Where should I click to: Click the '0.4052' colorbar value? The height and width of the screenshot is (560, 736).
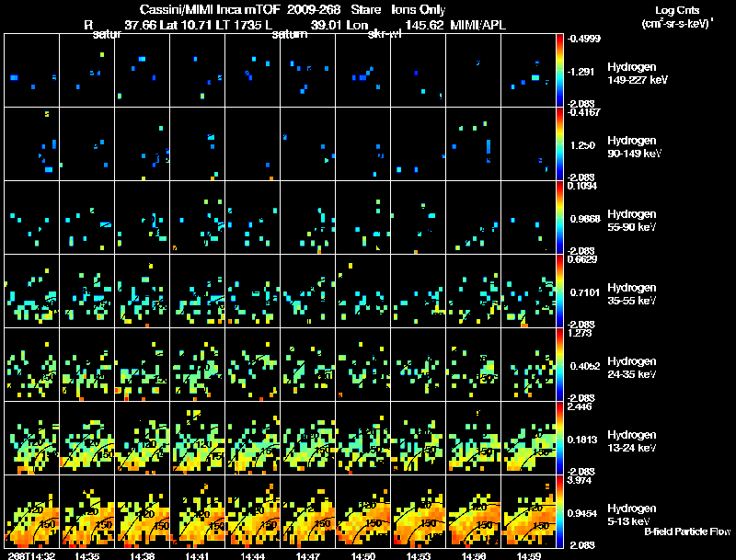point(585,366)
